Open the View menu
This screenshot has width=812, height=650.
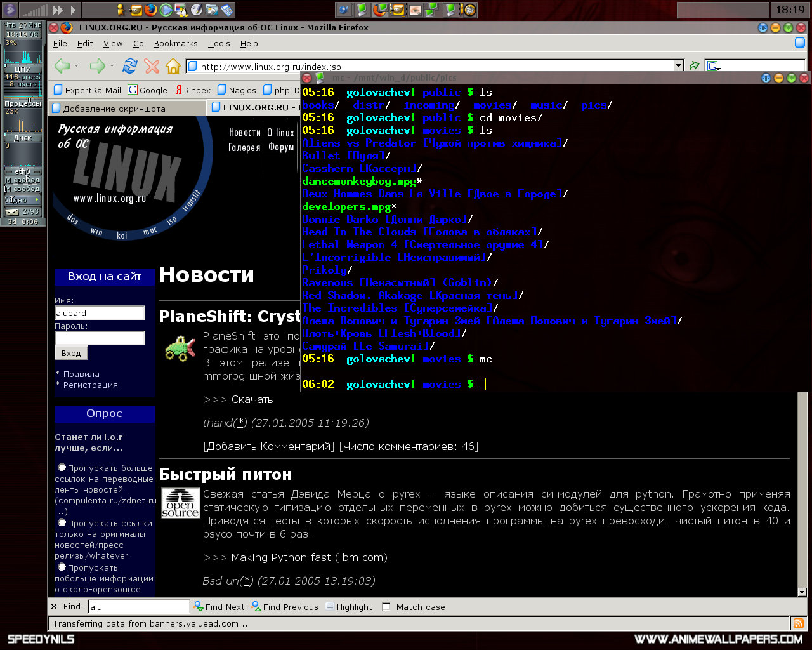coord(113,43)
